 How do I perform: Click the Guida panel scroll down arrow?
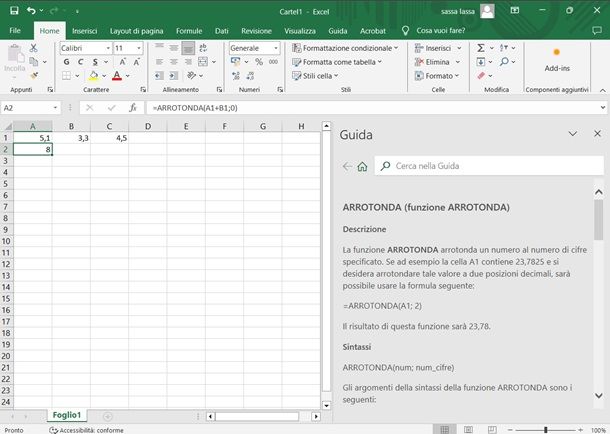tap(598, 396)
